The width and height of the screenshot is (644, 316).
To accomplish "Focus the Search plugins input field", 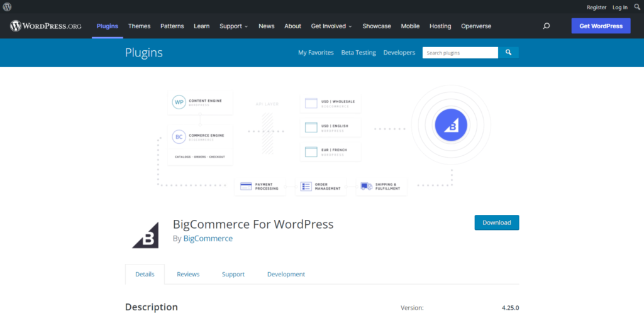I will (x=460, y=53).
